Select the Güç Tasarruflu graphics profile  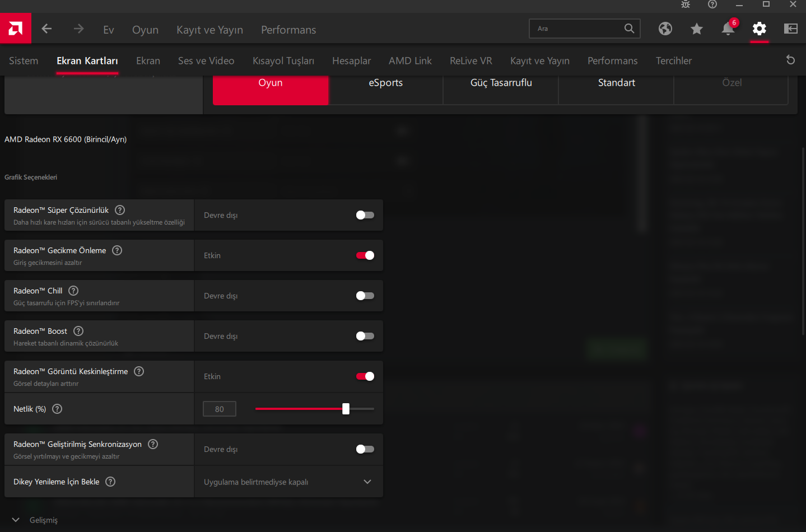coord(501,90)
